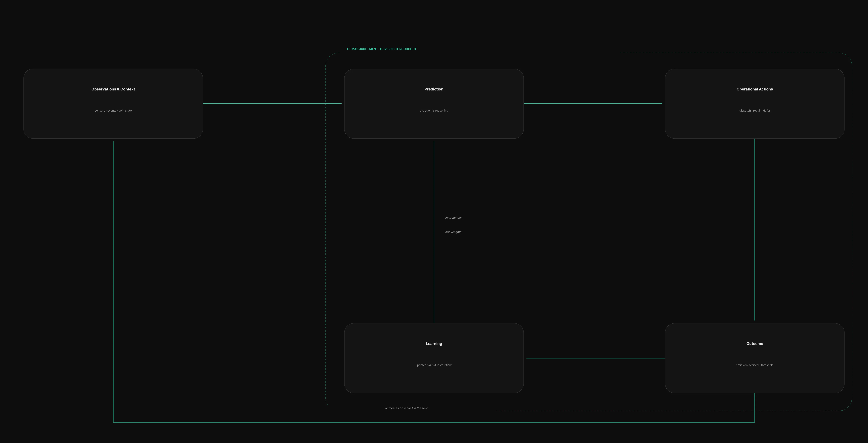Click 'outcomes observed in the field' label
The height and width of the screenshot is (443, 868).
point(407,408)
